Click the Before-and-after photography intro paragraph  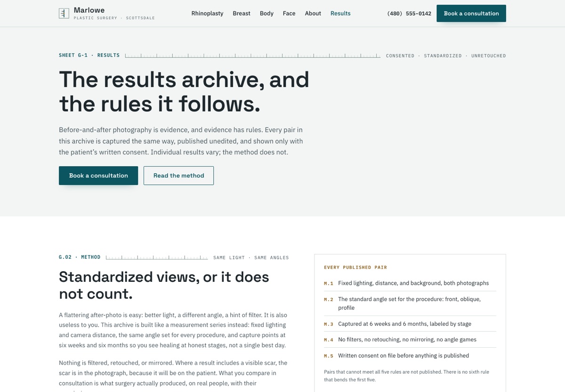click(x=181, y=141)
